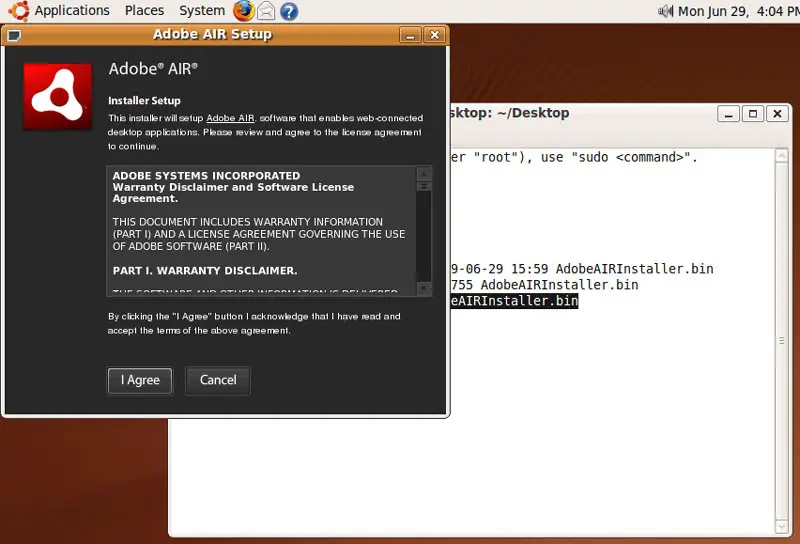Click the terminal title ~/Desktop
Screen dimensions: 800x544
click(x=533, y=113)
